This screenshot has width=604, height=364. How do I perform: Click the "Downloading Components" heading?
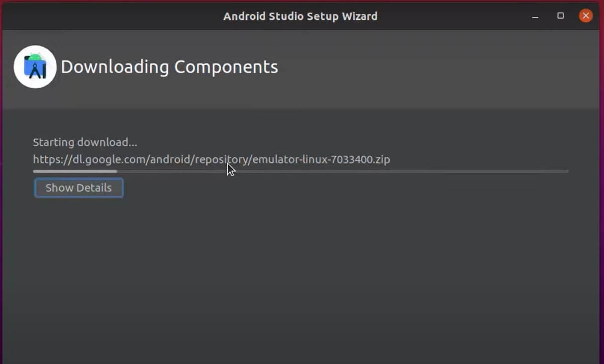(x=169, y=67)
